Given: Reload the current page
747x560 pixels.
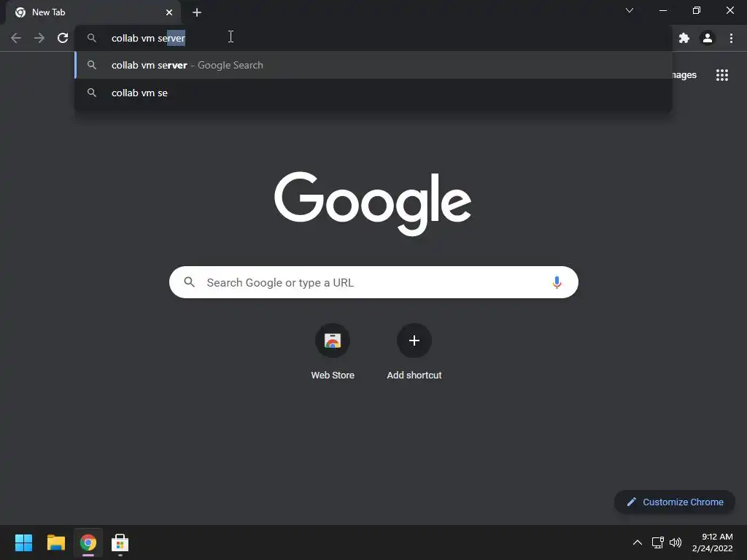Looking at the screenshot, I should tap(63, 38).
